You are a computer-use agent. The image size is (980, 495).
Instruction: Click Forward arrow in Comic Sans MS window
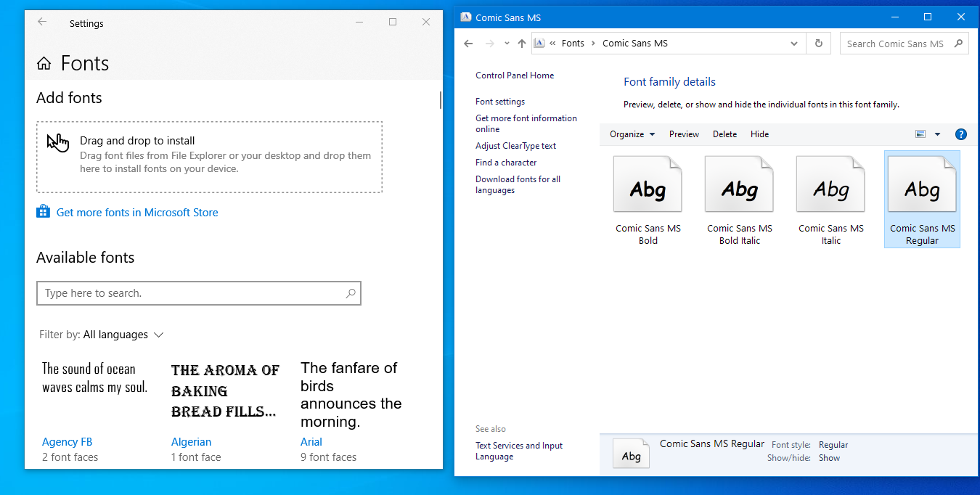[x=490, y=44]
